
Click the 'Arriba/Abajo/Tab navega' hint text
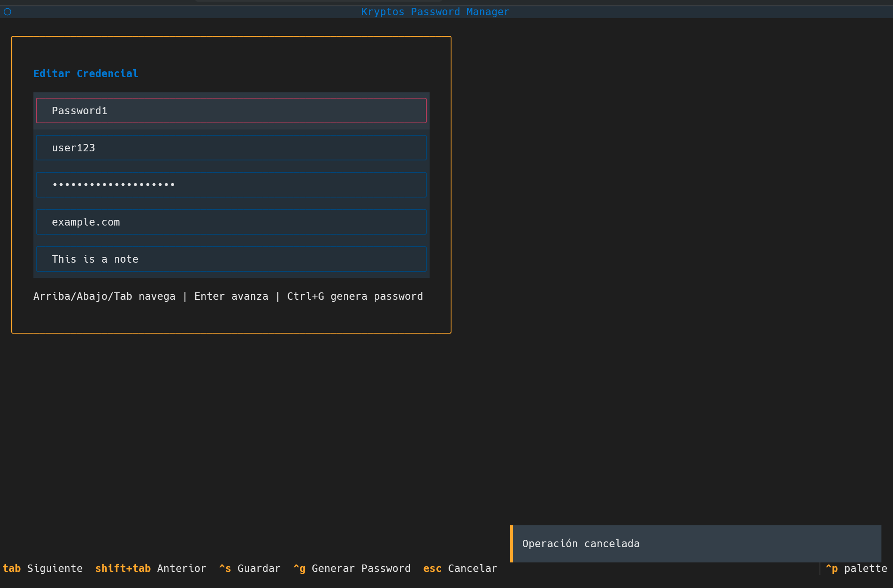coord(104,296)
